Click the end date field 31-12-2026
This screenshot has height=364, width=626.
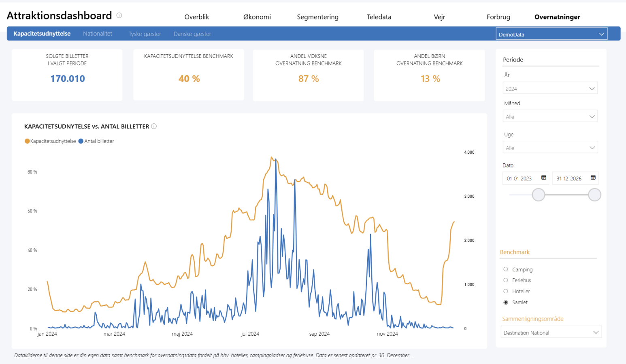(569, 178)
